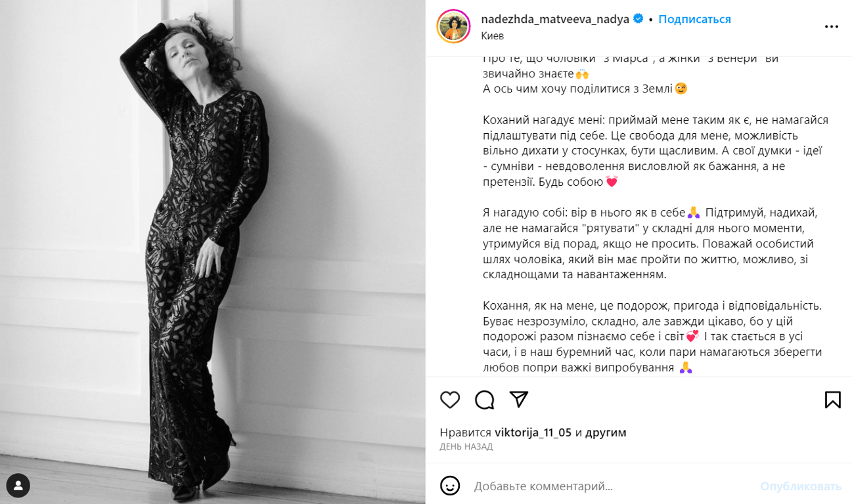Open the profile avatar with story ring
This screenshot has width=852, height=504.
pyautogui.click(x=453, y=26)
